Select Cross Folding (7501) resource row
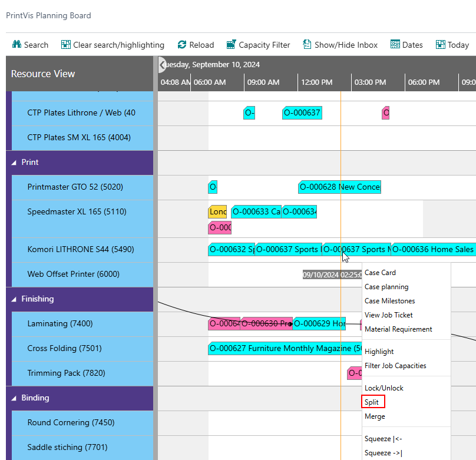Viewport: 476px width, 460px height. point(82,349)
